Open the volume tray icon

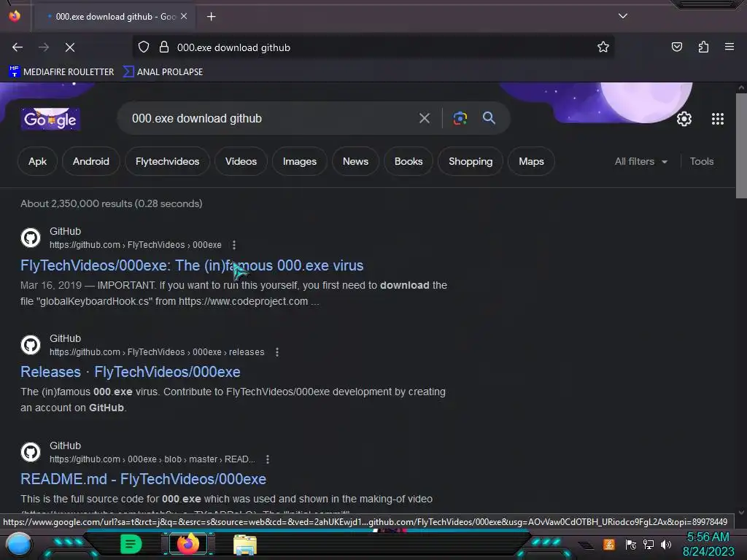coord(665,544)
